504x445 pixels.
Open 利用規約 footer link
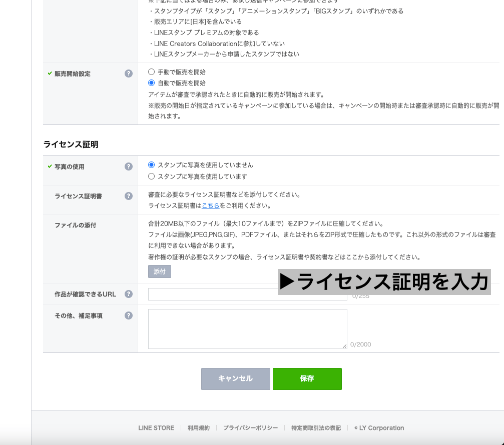tap(199, 428)
